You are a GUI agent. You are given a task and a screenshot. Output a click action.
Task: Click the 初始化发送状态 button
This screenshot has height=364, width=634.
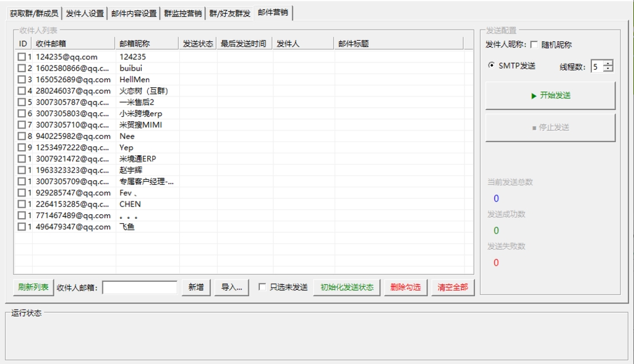pos(347,287)
